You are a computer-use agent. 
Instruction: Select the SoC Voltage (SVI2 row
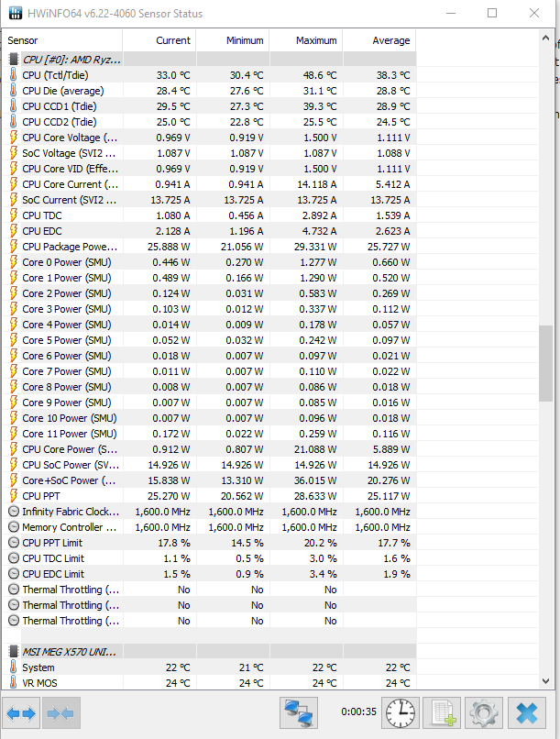click(x=210, y=153)
